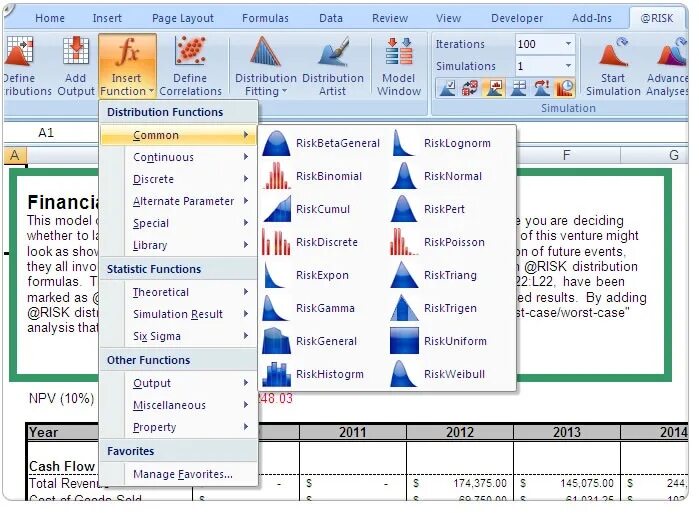Expand the Alternate Parameter submenu
This screenshot has width=699, height=513.
coord(178,201)
